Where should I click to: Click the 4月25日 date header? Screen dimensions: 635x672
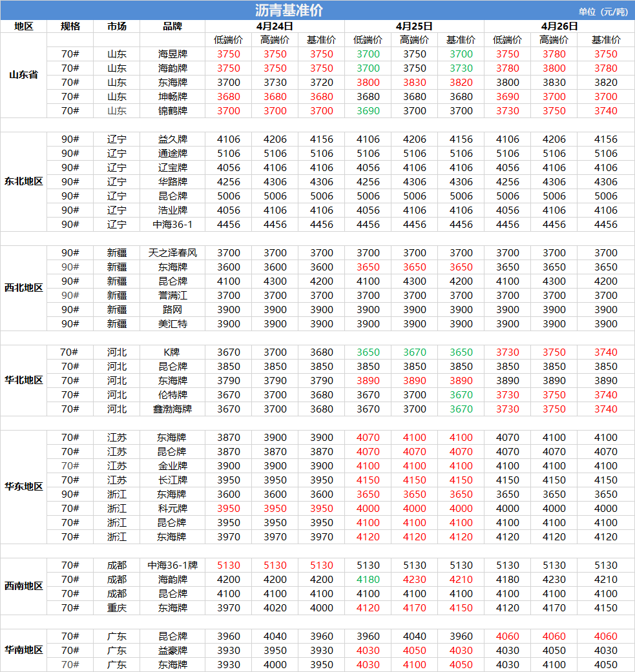coord(414,26)
